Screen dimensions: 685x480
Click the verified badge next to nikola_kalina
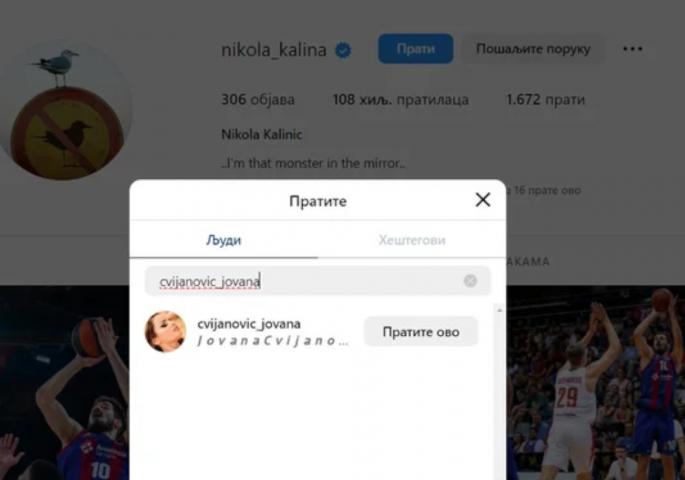pos(343,50)
